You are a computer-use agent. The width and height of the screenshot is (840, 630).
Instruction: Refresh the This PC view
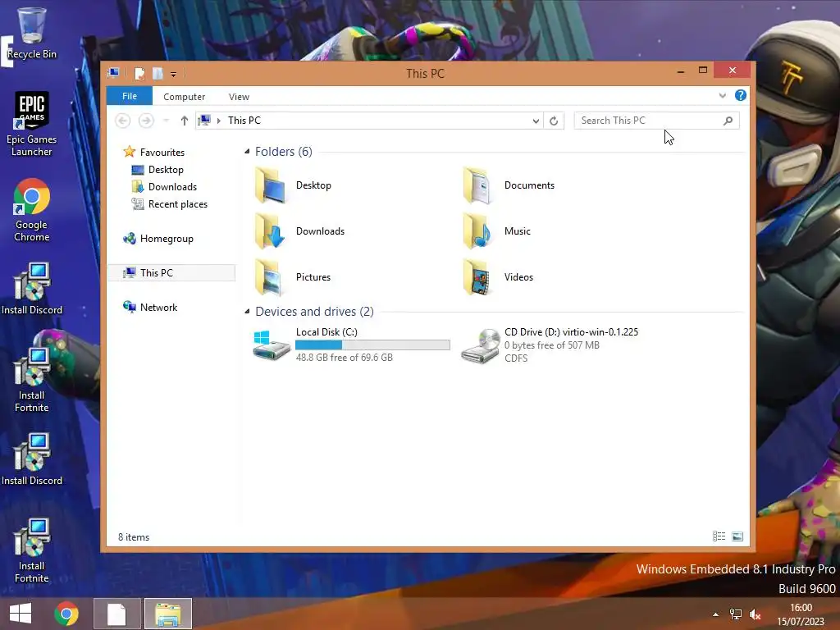tap(554, 121)
